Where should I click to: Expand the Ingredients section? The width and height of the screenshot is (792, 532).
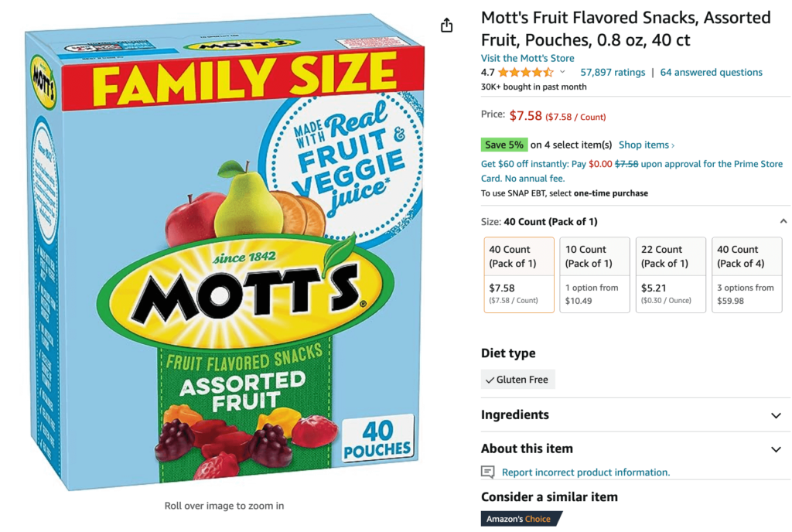776,416
